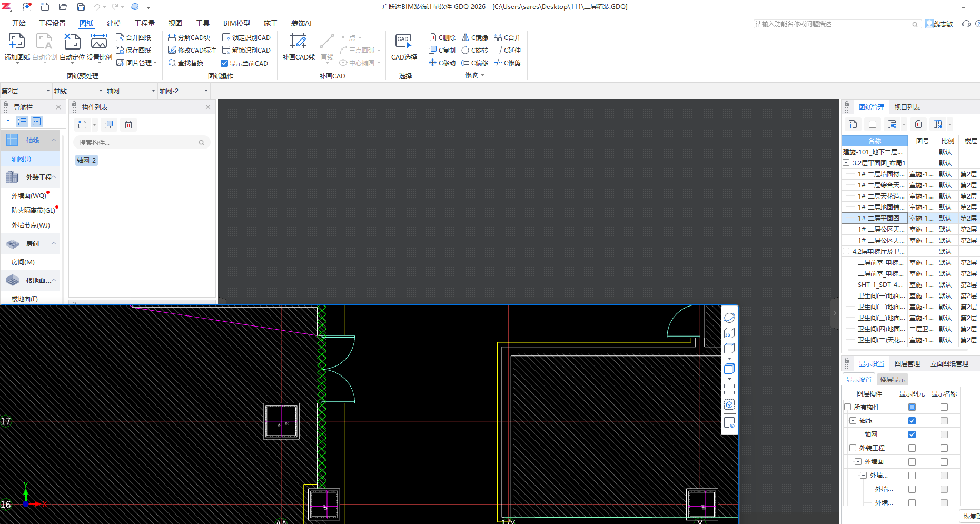Select 外墙面(WQ) in navigation bar
Screen dimensions: 980x524
[x=29, y=195]
